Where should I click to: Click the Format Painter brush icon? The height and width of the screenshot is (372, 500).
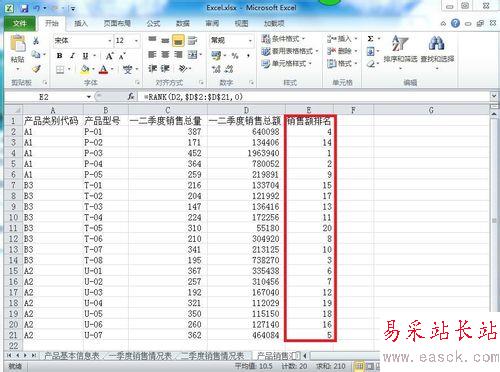click(x=36, y=69)
